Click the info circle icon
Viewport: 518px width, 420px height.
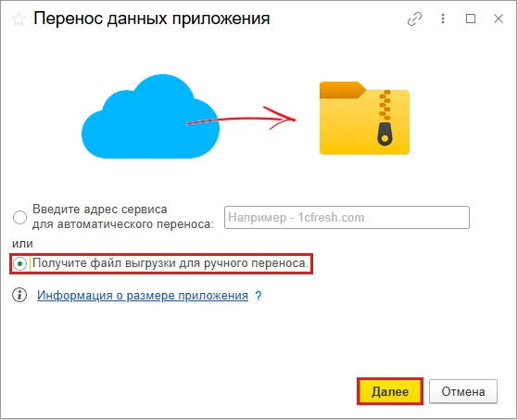(19, 295)
